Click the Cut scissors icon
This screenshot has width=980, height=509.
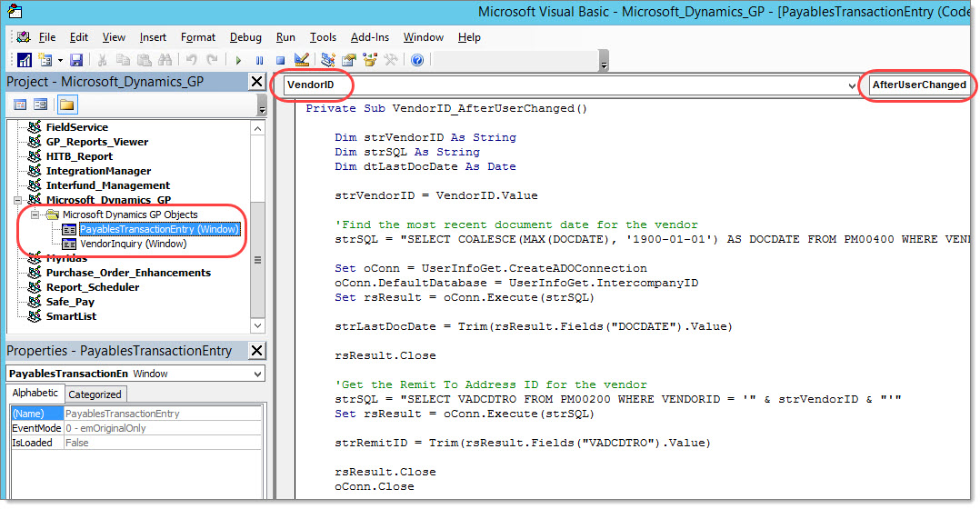click(x=103, y=60)
